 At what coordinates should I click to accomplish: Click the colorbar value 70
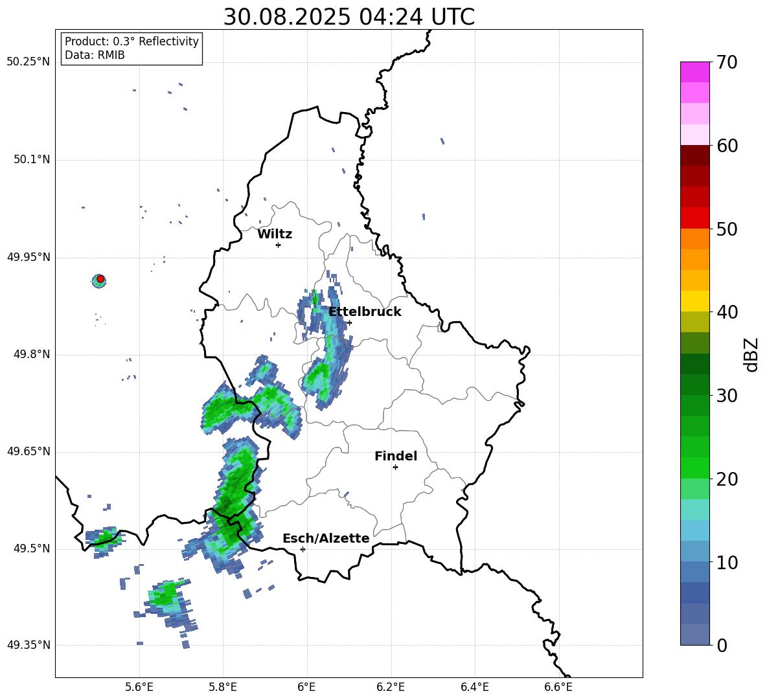[727, 62]
